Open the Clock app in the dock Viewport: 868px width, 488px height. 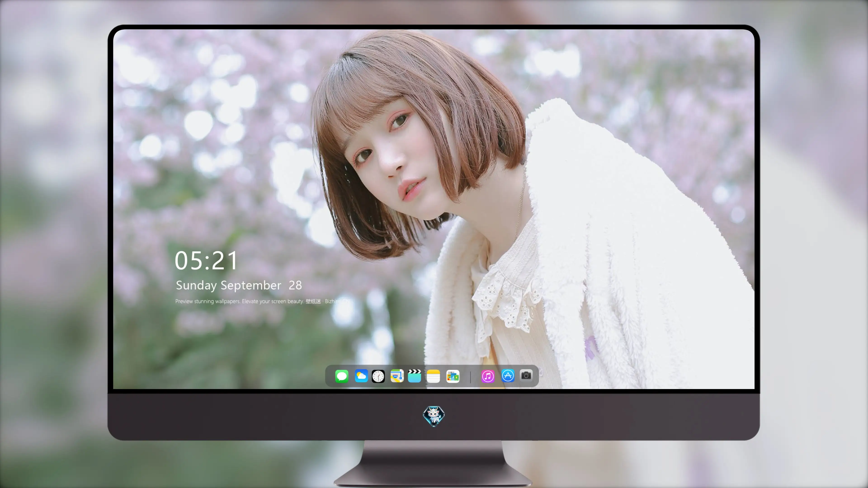[x=378, y=376]
